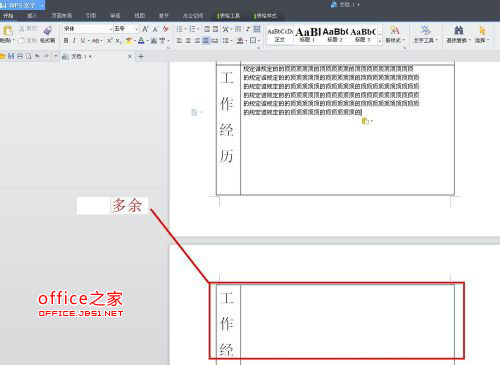Switch to the View ribbon tab
500x365 pixels.
click(139, 16)
